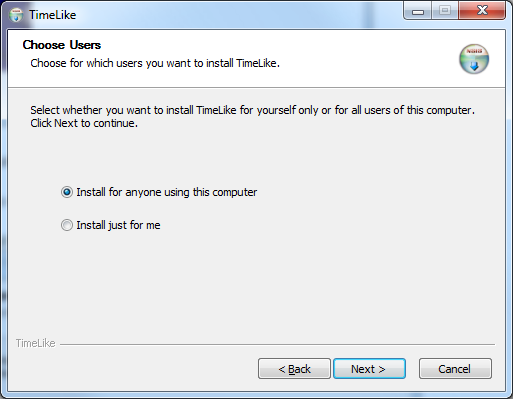Viewport: 513px width, 399px height.
Task: Click the 'Install just for me' label text
Action: tap(118, 225)
